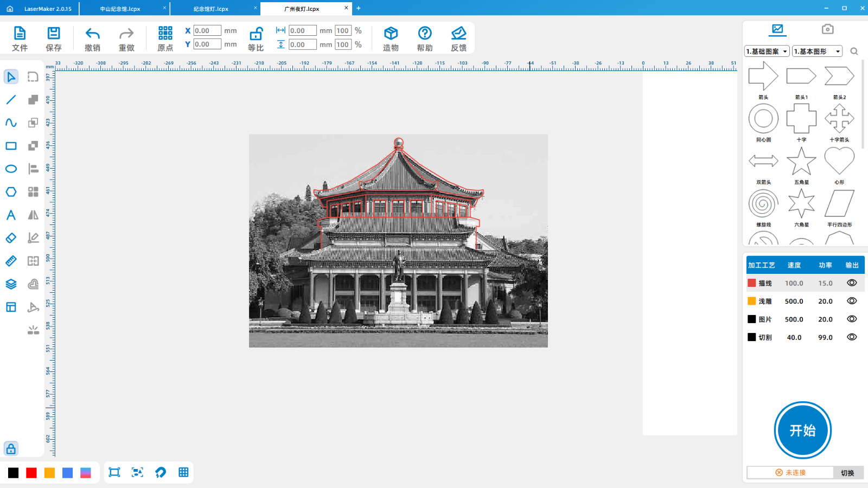Switch to the 中山纪念馆.lcpx tab
This screenshot has width=868, height=488.
[120, 9]
